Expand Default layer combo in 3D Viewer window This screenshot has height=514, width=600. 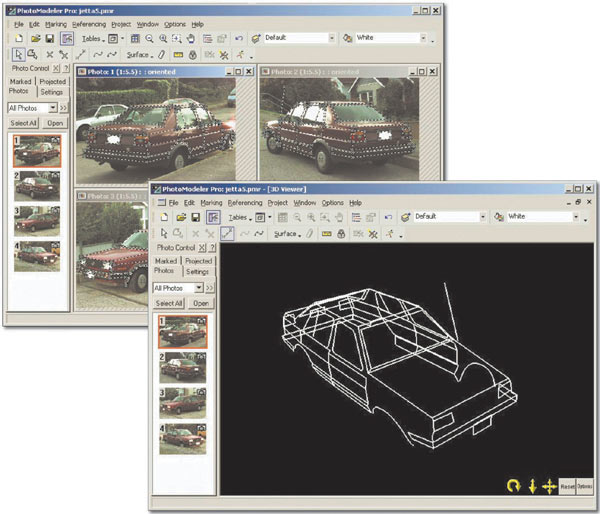pos(483,217)
